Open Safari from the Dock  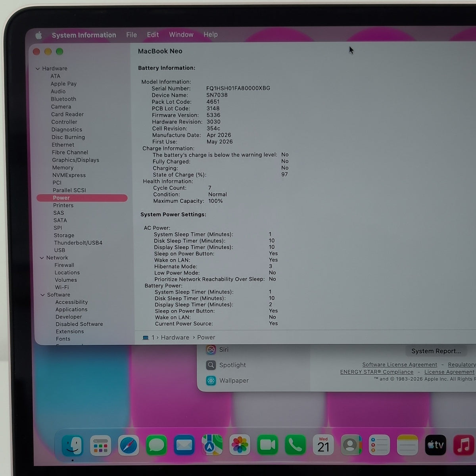click(x=129, y=445)
